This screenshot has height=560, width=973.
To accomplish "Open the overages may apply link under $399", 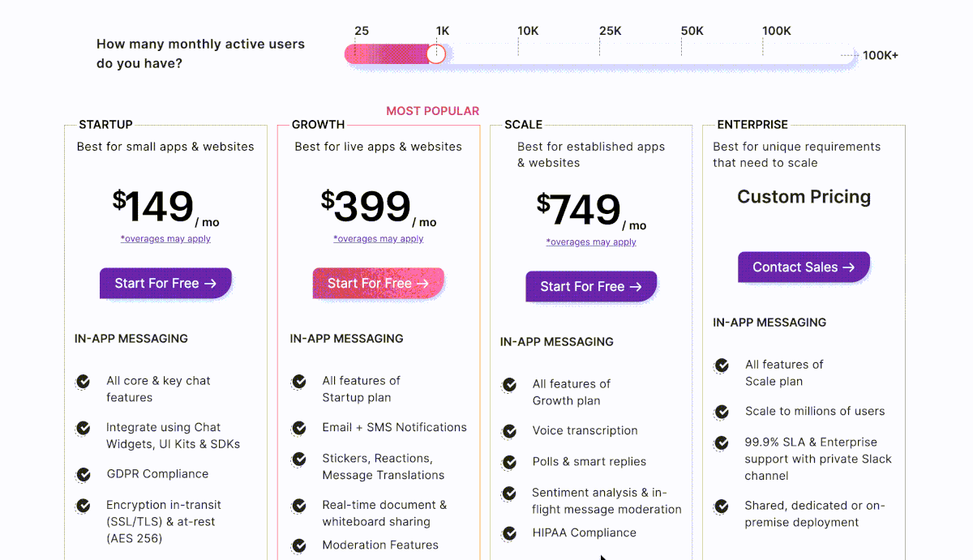I will pos(379,239).
